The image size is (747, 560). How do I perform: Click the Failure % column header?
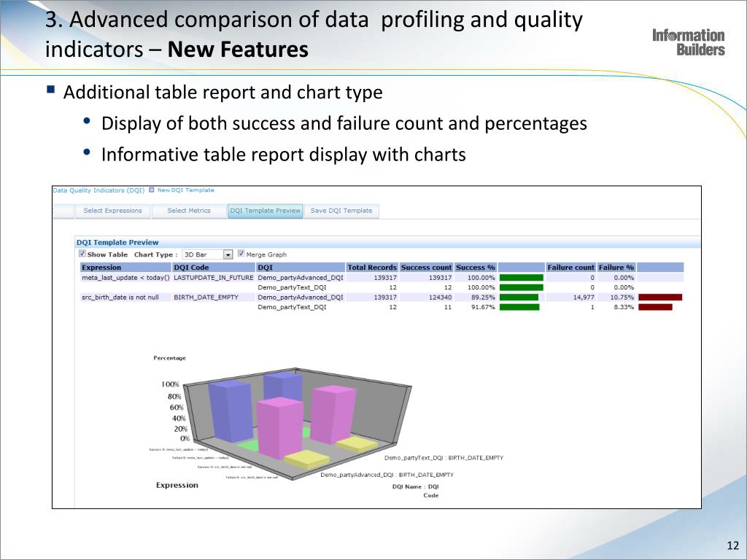616,268
